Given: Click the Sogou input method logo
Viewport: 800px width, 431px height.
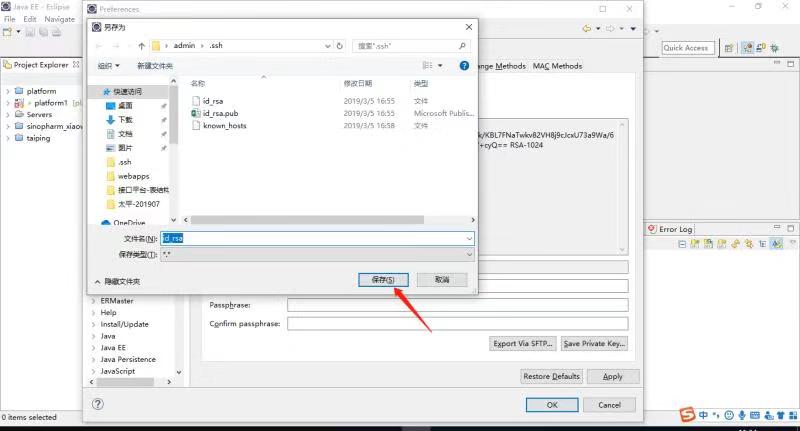Looking at the screenshot, I should click(x=687, y=415).
